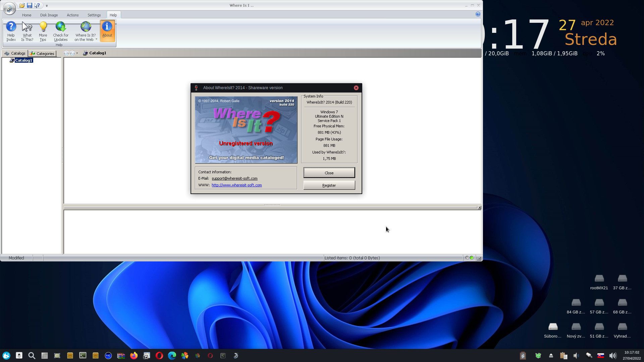
Task: Open the Help Index
Action: pyautogui.click(x=11, y=31)
